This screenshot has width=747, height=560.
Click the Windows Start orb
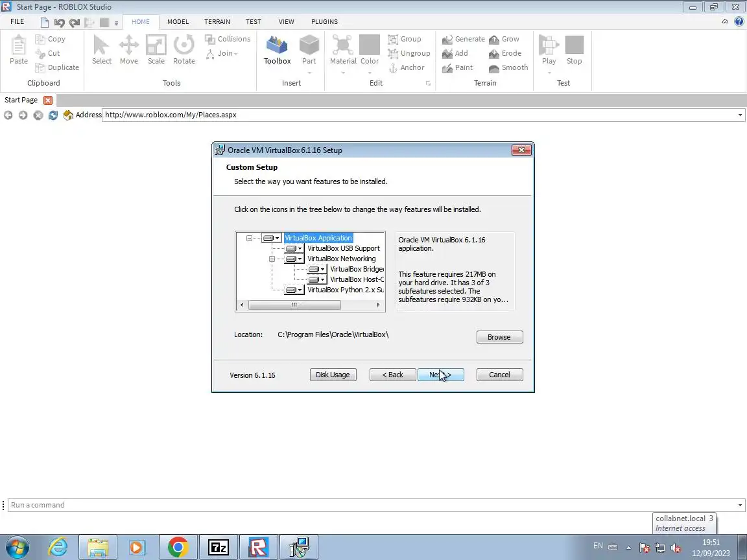17,547
